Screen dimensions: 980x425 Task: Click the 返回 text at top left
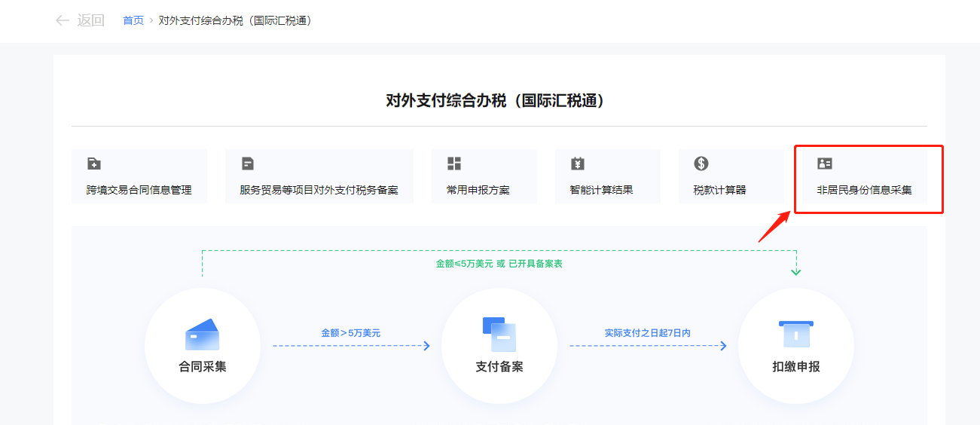tap(90, 20)
